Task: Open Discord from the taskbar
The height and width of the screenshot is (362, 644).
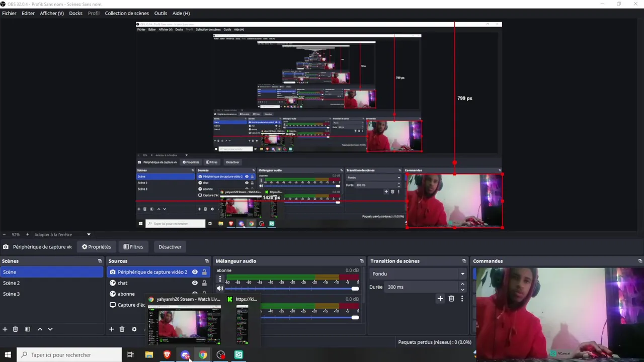Action: (185, 355)
